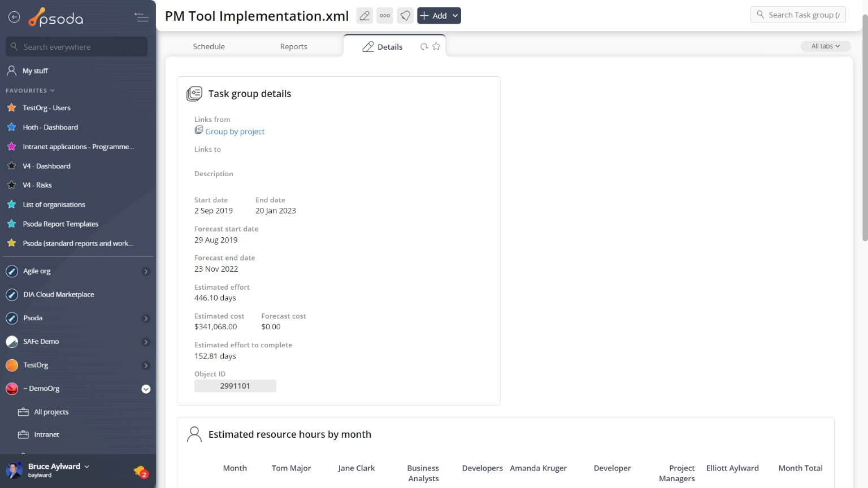Open Psoda Report Templates favourite
Screen dimensions: 868x488
click(60, 224)
